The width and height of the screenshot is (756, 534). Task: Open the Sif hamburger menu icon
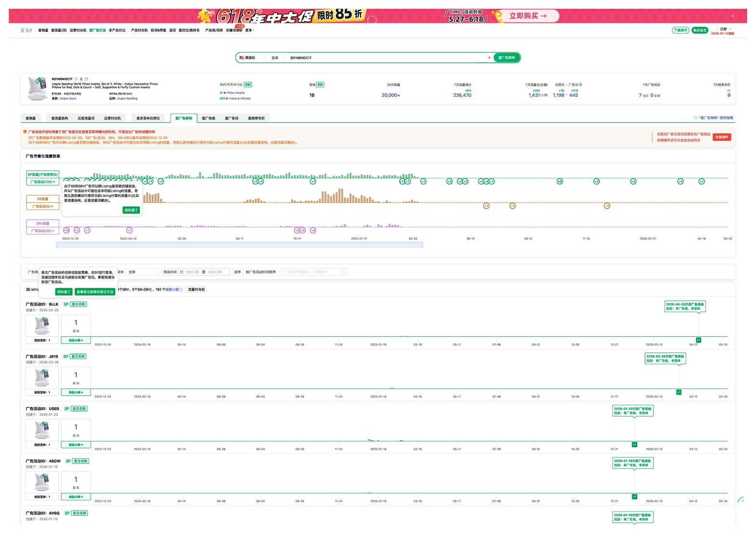click(x=23, y=30)
